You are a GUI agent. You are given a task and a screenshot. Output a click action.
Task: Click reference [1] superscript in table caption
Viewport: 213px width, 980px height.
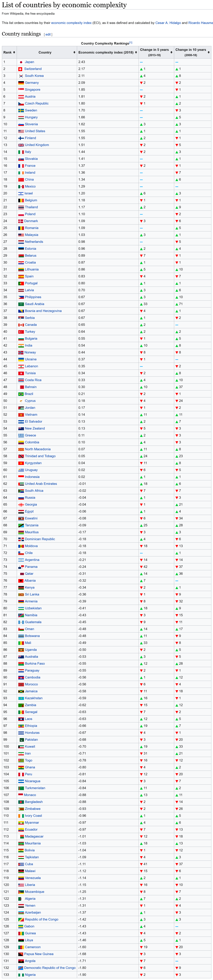pyautogui.click(x=131, y=43)
